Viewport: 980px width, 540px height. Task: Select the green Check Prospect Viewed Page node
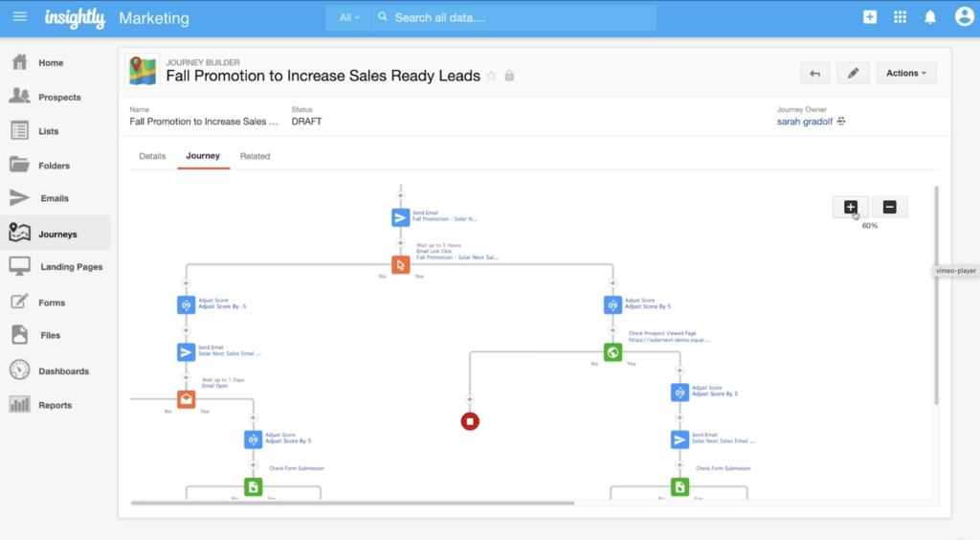pyautogui.click(x=613, y=352)
